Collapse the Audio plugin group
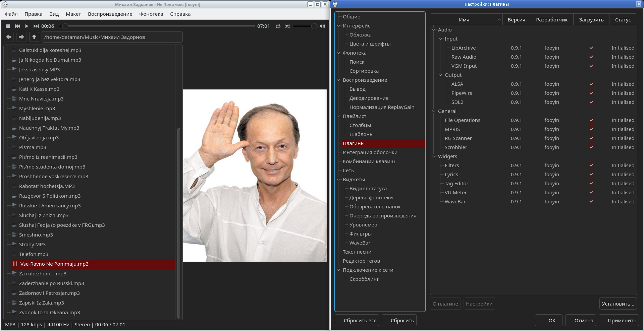 [x=434, y=30]
